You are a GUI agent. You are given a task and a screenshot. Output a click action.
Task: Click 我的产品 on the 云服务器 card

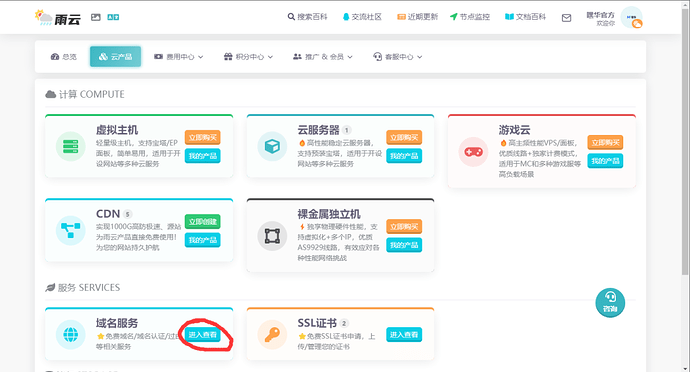(404, 156)
